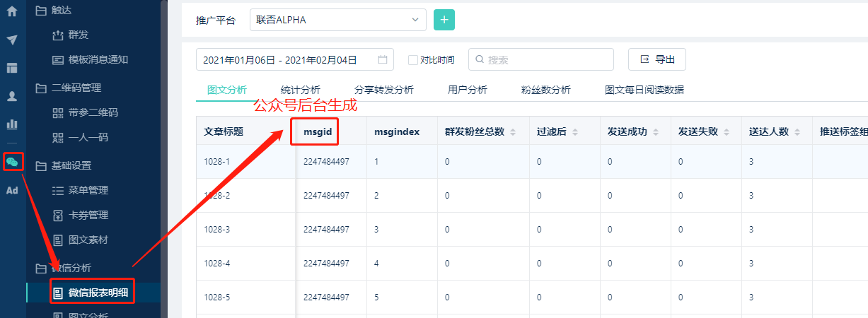Open the bar chart statistics icon
This screenshot has width=868, height=318.
(12, 124)
